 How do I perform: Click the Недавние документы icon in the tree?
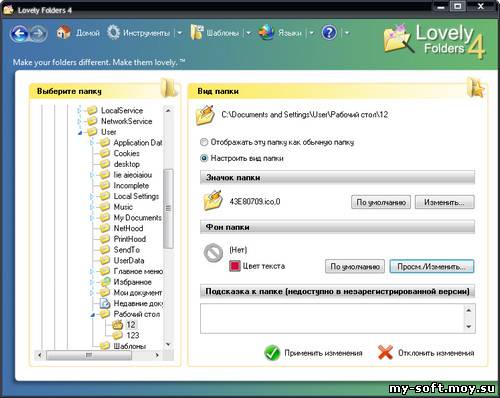(105, 303)
